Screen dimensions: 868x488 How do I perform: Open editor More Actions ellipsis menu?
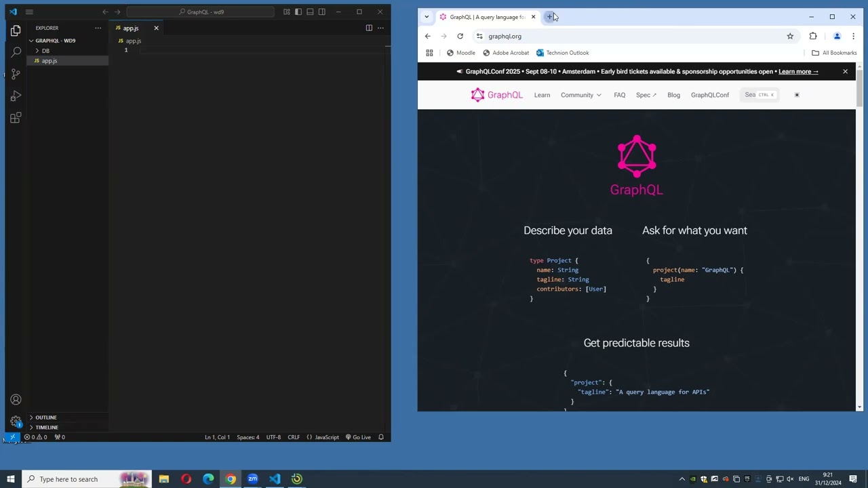[380, 28]
